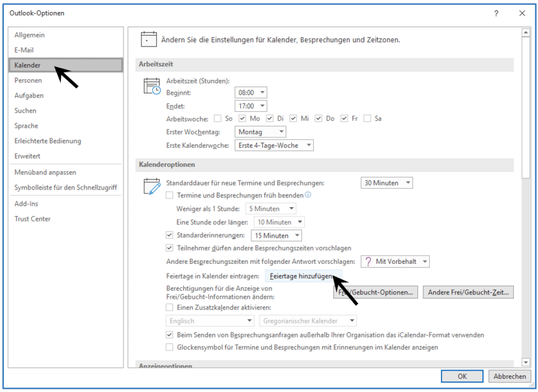Enable the Sa workday checkbox
This screenshot has width=538, height=392.
click(x=367, y=118)
